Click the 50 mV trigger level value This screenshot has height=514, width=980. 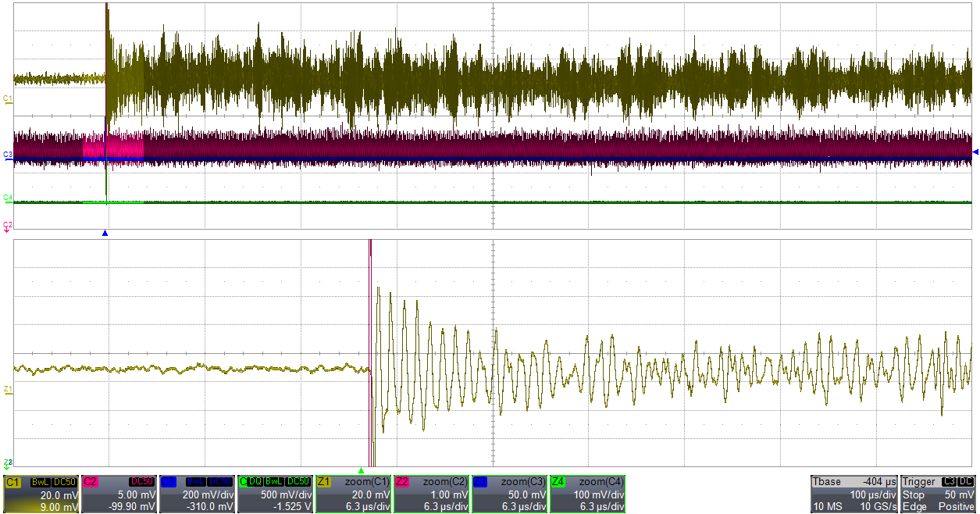[x=960, y=494]
